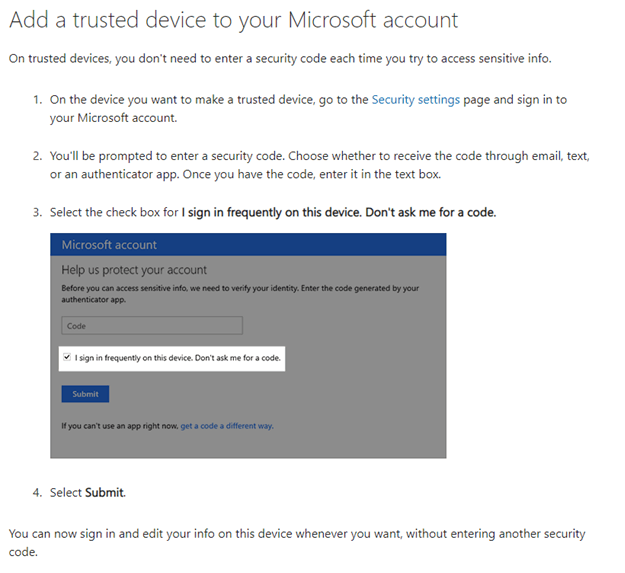Click 'Before you can access sensitive info' text
The image size is (625, 573).
240,294
